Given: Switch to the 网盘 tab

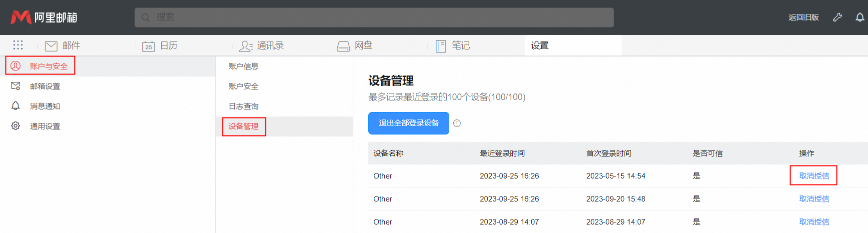Looking at the screenshot, I should (x=355, y=46).
